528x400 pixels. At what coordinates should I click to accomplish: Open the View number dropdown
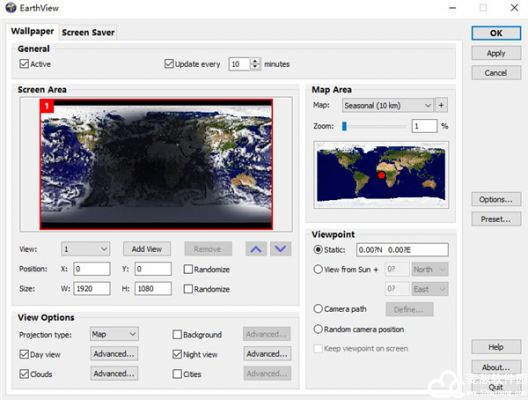pyautogui.click(x=86, y=249)
